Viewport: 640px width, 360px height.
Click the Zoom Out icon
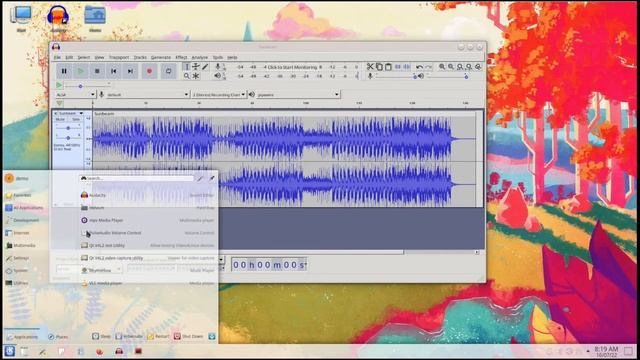(x=451, y=67)
